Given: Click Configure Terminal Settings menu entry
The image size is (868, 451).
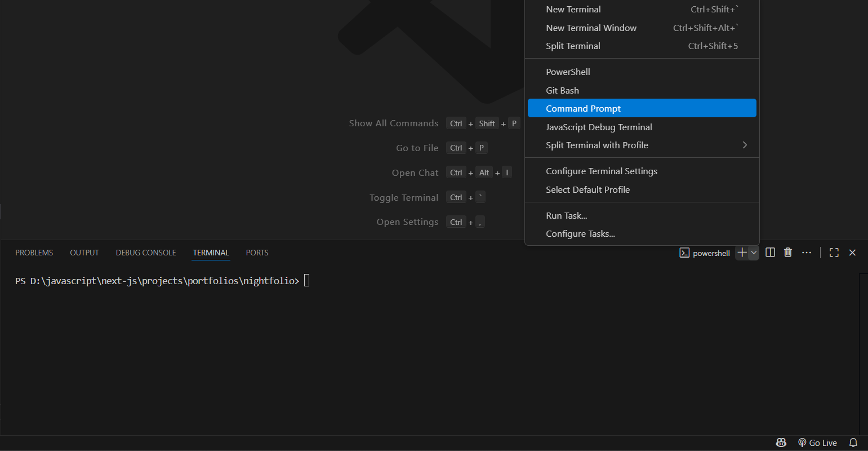Looking at the screenshot, I should coord(601,171).
